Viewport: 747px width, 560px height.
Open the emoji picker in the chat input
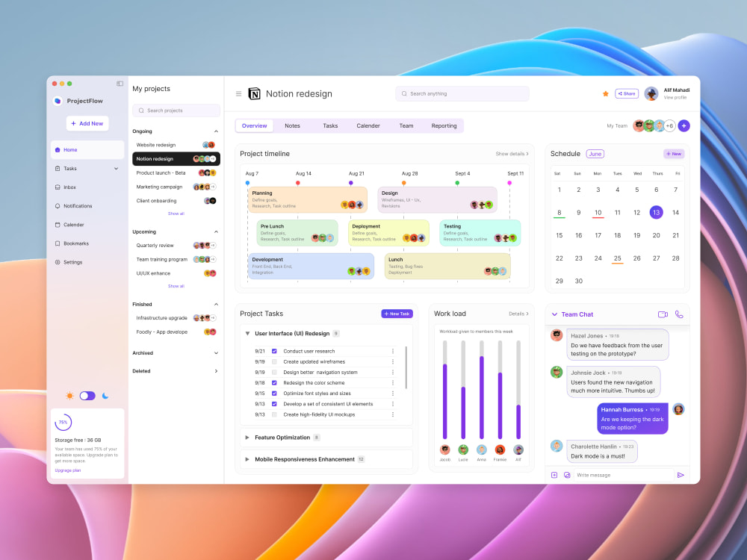(568, 474)
